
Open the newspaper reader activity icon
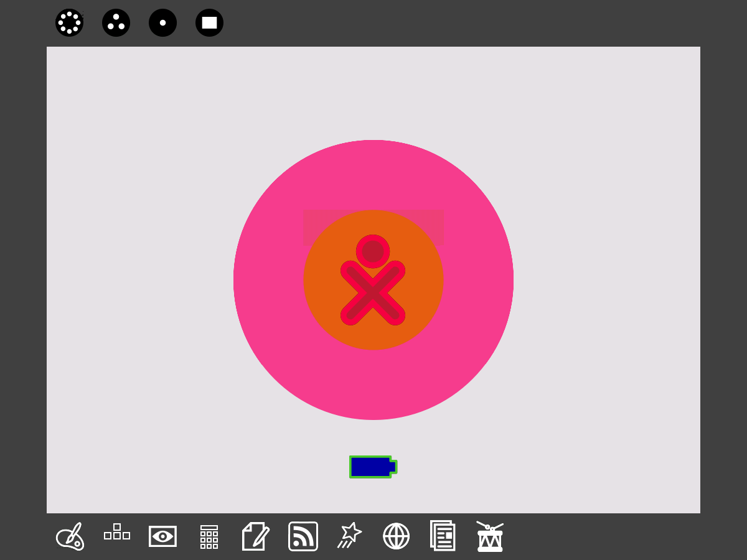click(443, 536)
